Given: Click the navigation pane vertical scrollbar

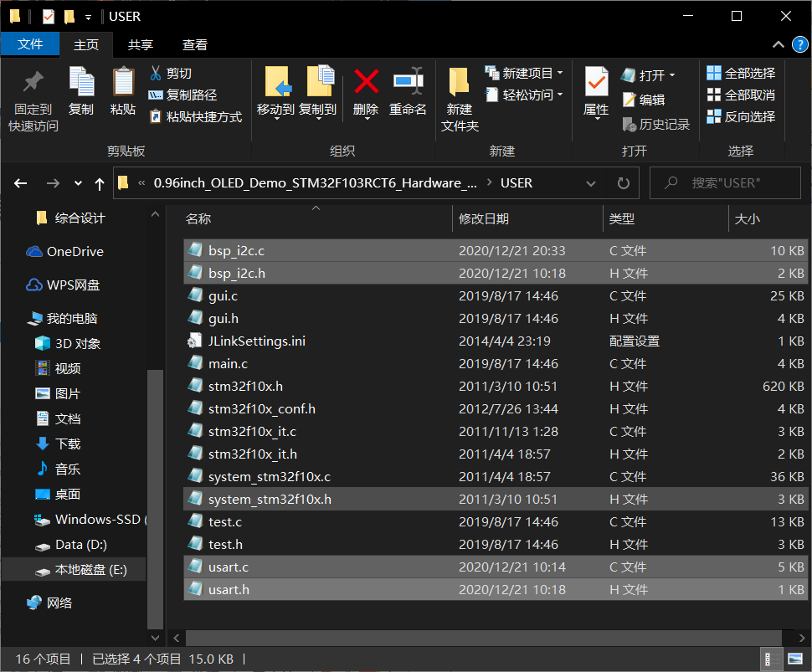Looking at the screenshot, I should (x=155, y=498).
